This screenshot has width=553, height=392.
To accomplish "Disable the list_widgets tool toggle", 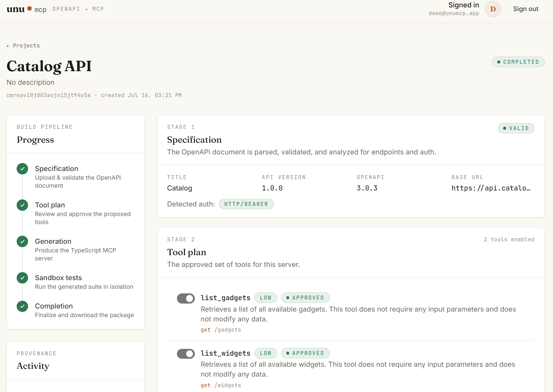I will pos(186,354).
